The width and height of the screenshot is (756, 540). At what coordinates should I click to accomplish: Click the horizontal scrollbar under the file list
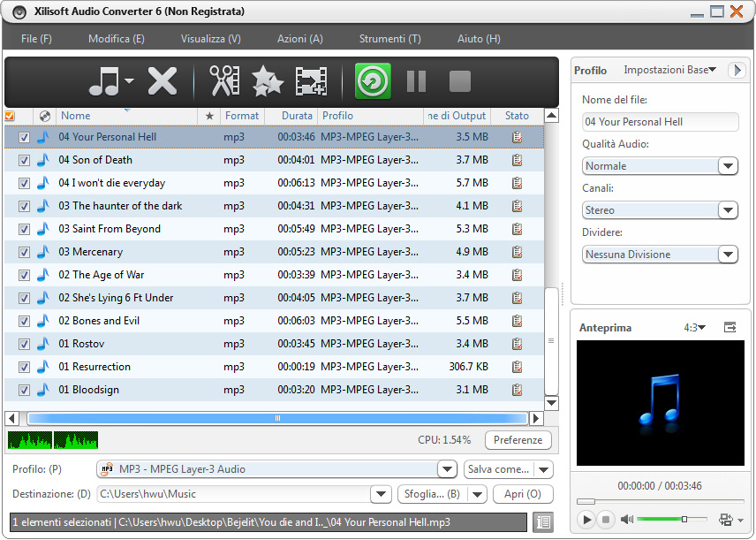click(277, 418)
